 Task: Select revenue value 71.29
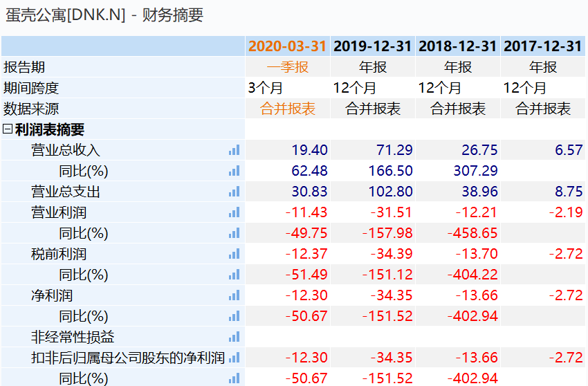394,150
